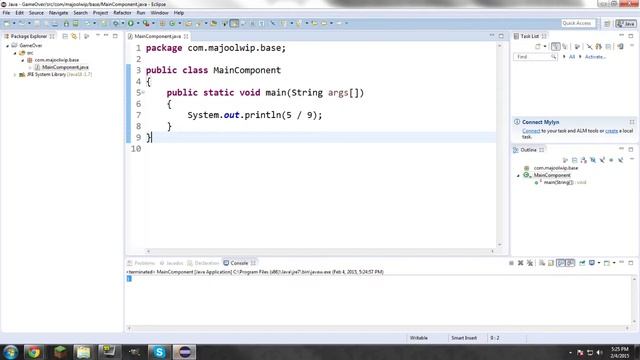
Task: Click the All link in Task List
Action: (572, 57)
